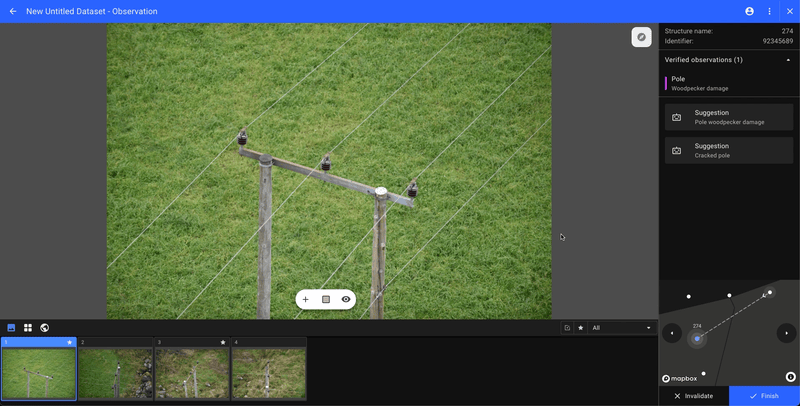Go back using the top-left arrow

click(13, 11)
